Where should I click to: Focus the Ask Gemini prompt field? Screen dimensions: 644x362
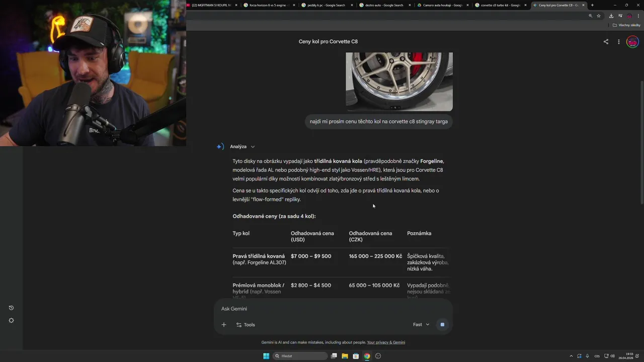click(x=332, y=309)
